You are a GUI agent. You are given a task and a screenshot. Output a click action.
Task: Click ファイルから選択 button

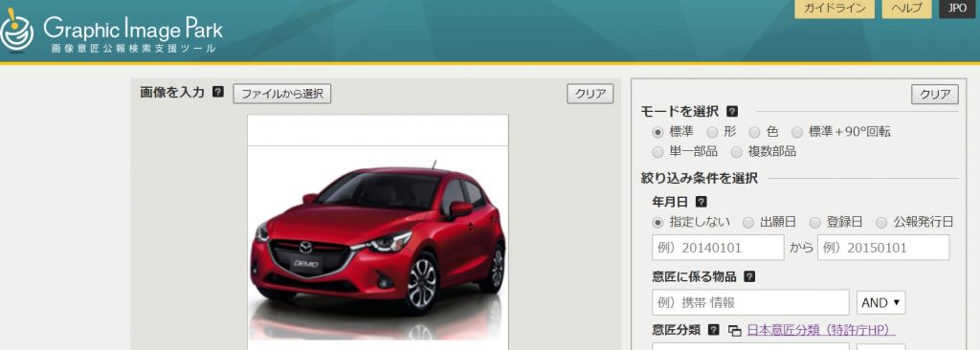pos(282,94)
